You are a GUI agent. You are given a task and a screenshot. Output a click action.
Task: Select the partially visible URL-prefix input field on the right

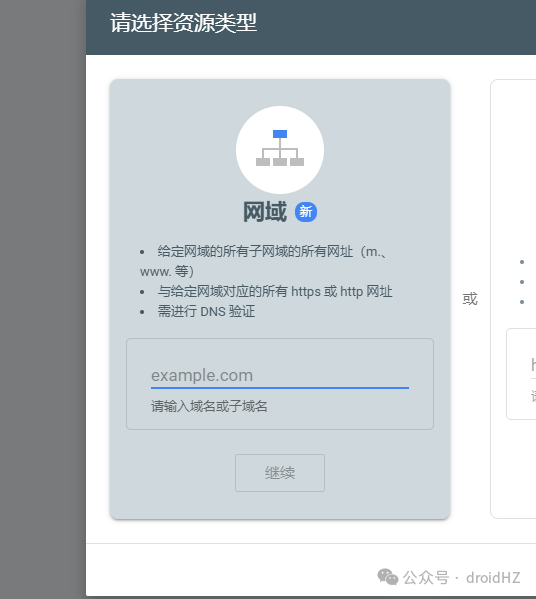coord(533,366)
